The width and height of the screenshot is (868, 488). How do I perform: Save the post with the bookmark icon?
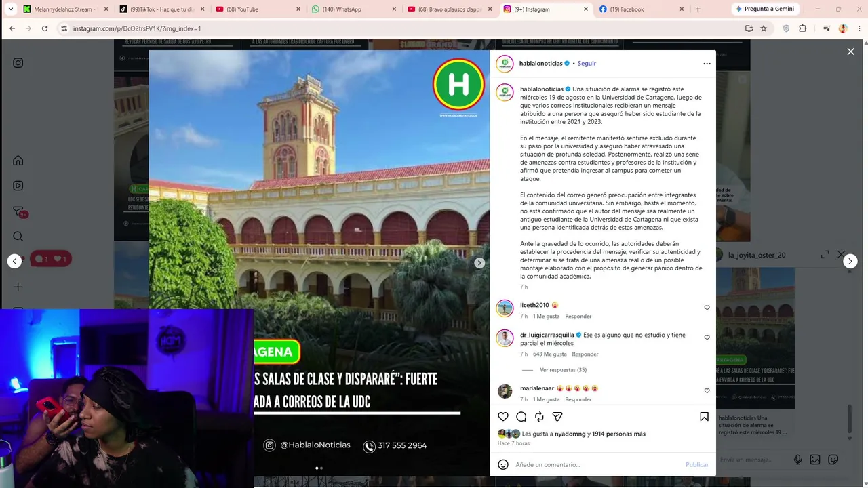click(705, 417)
